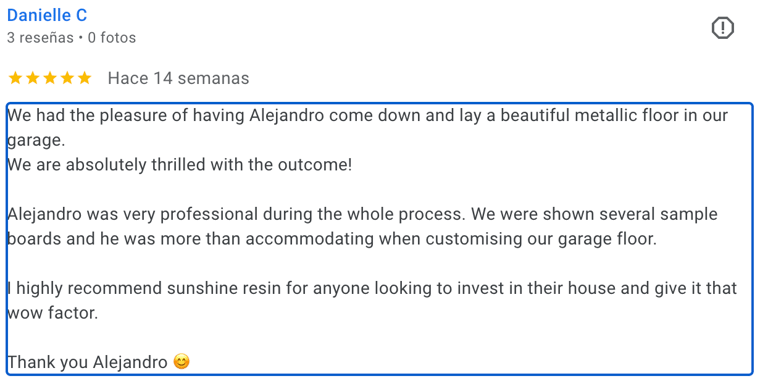This screenshot has height=389, width=768.
Task: Select the fourth gold rating star
Action: click(x=67, y=78)
